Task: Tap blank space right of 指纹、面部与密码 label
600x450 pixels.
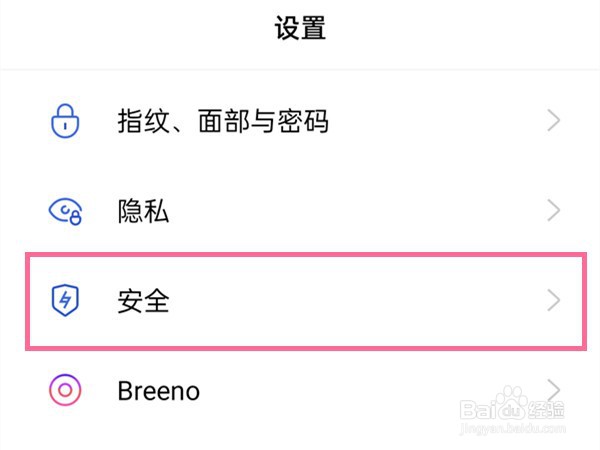Action: pyautogui.click(x=440, y=122)
